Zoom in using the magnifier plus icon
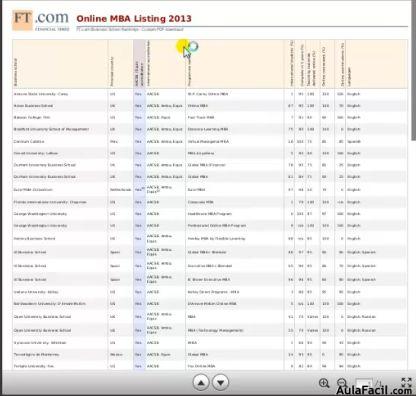The image size is (416, 396). pos(324,383)
